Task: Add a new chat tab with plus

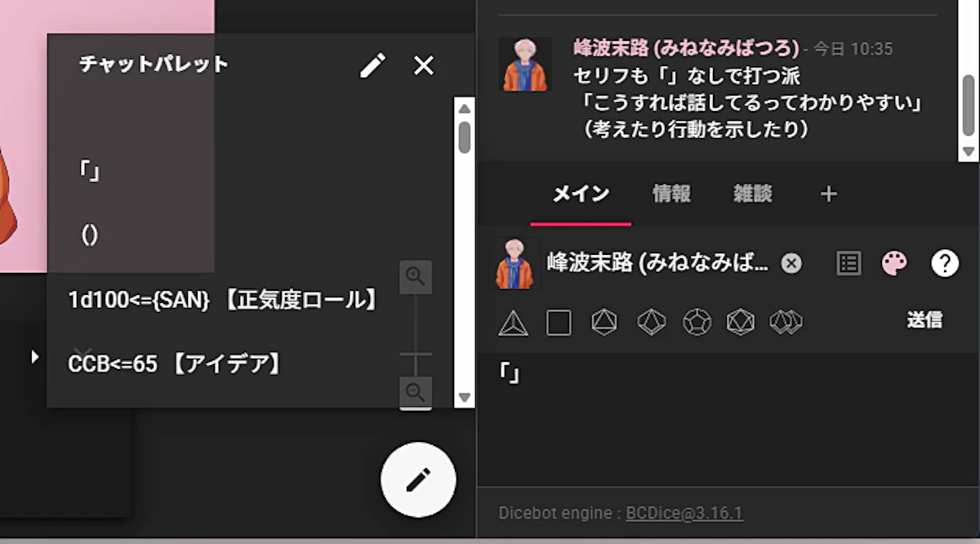Action: [828, 194]
